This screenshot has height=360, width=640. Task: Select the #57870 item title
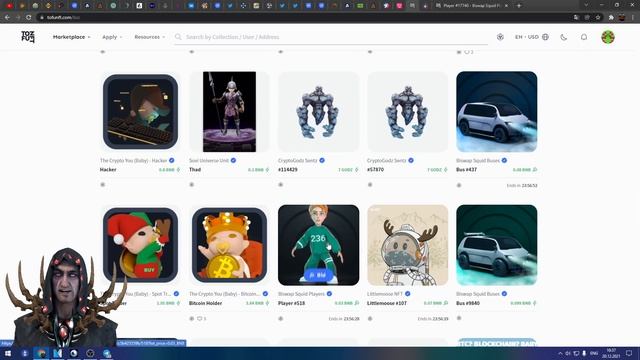click(x=376, y=169)
